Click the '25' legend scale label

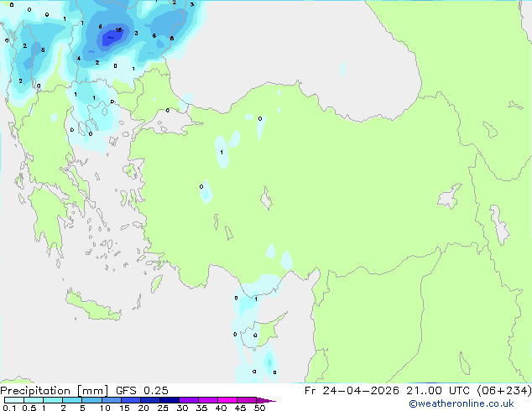tap(163, 408)
